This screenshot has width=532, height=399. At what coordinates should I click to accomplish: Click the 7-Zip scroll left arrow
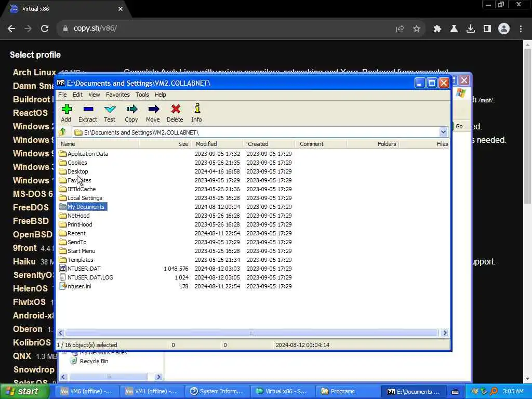(x=61, y=333)
